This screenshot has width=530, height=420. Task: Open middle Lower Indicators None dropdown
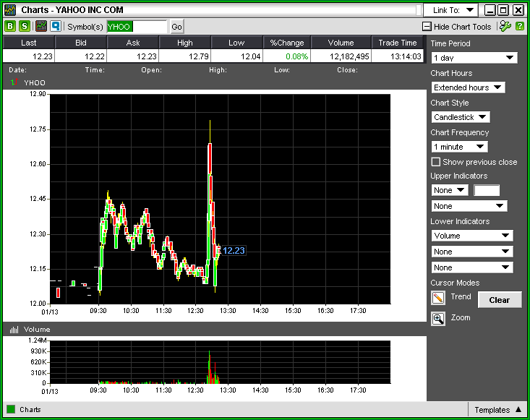click(x=472, y=252)
